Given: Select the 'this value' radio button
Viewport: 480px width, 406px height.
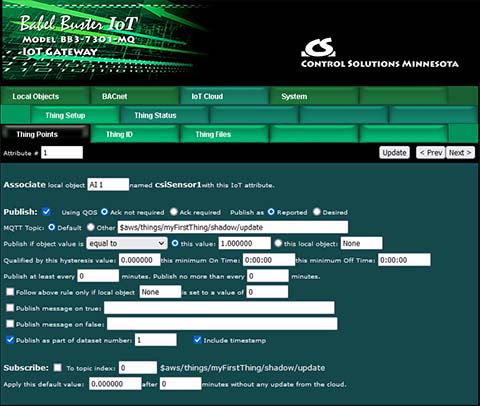Looking at the screenshot, I should coord(175,243).
